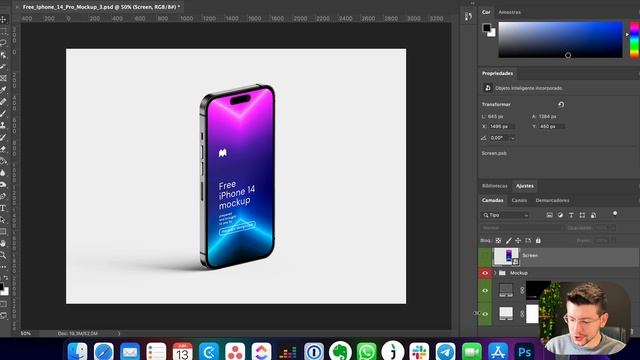
Task: Switch to the Amostras tab
Action: pyautogui.click(x=509, y=12)
